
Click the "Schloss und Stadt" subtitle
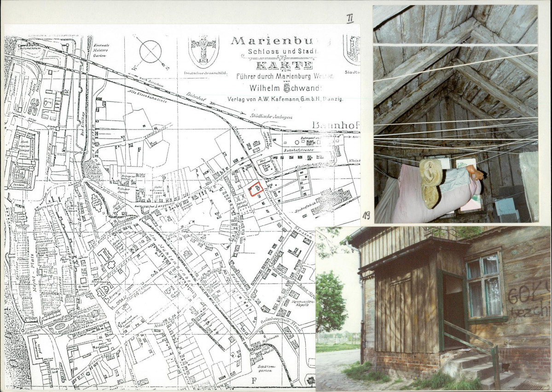pyautogui.click(x=283, y=52)
